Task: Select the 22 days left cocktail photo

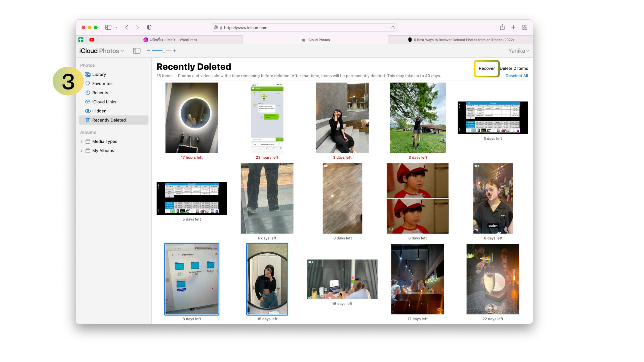Action: 493,279
